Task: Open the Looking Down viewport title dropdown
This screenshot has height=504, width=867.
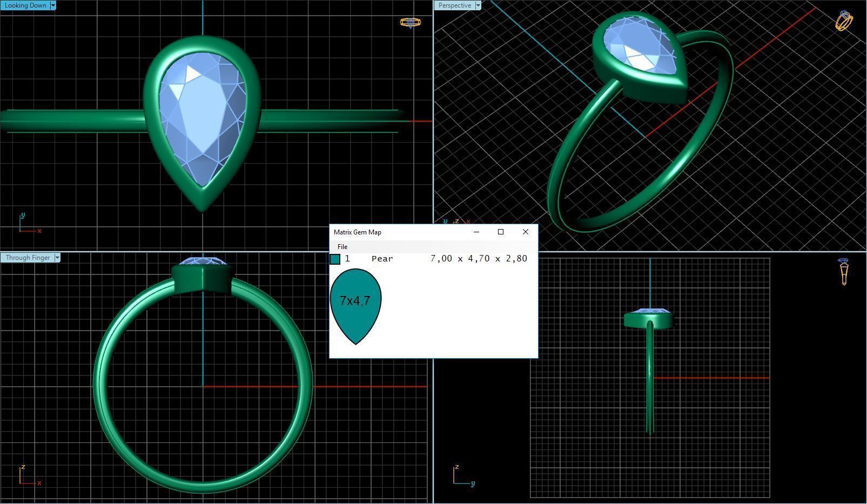Action: coord(53,5)
